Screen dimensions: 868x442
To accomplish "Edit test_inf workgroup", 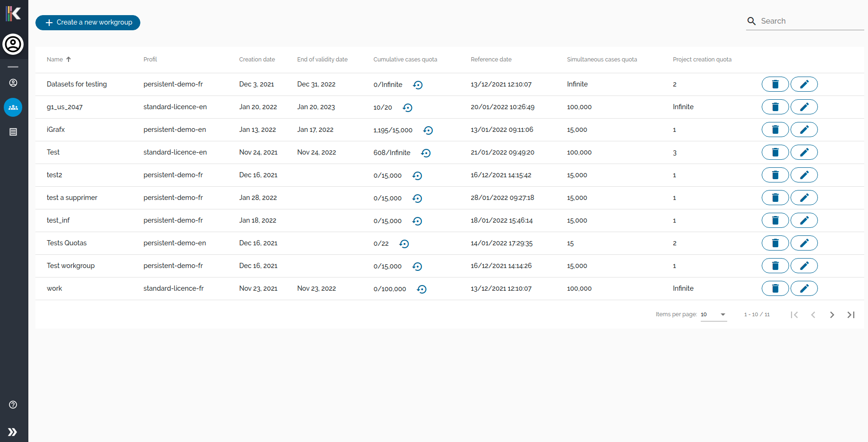I will pyautogui.click(x=804, y=220).
